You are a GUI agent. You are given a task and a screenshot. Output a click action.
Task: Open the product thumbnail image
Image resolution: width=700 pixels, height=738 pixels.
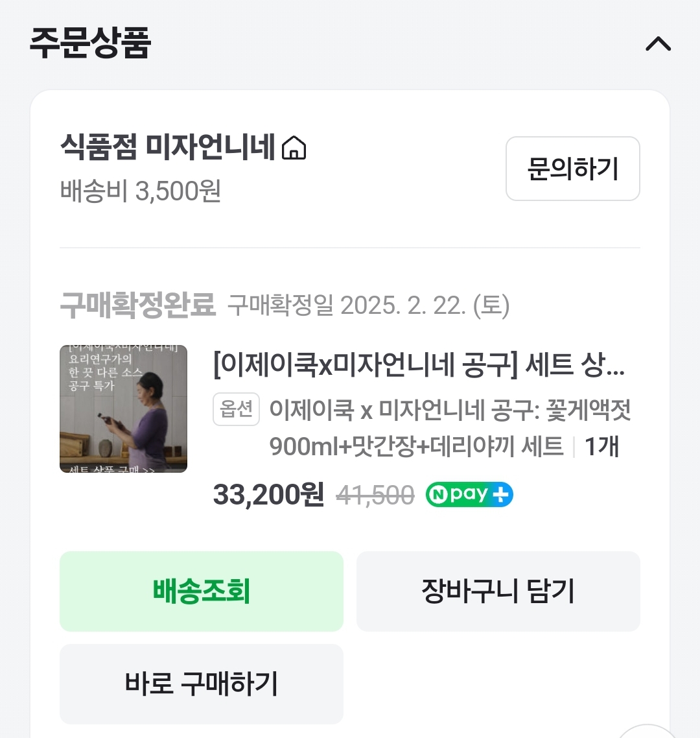click(123, 409)
